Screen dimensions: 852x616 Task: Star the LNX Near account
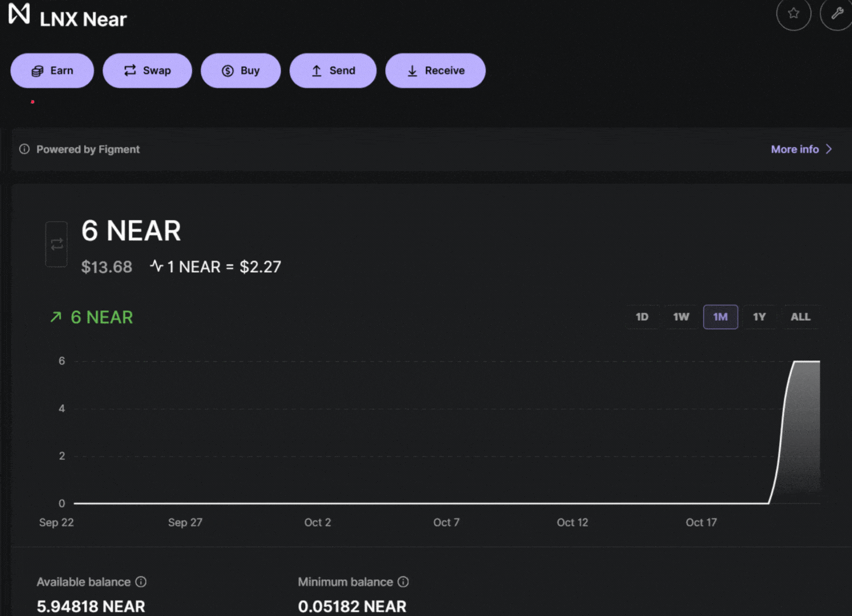click(793, 13)
